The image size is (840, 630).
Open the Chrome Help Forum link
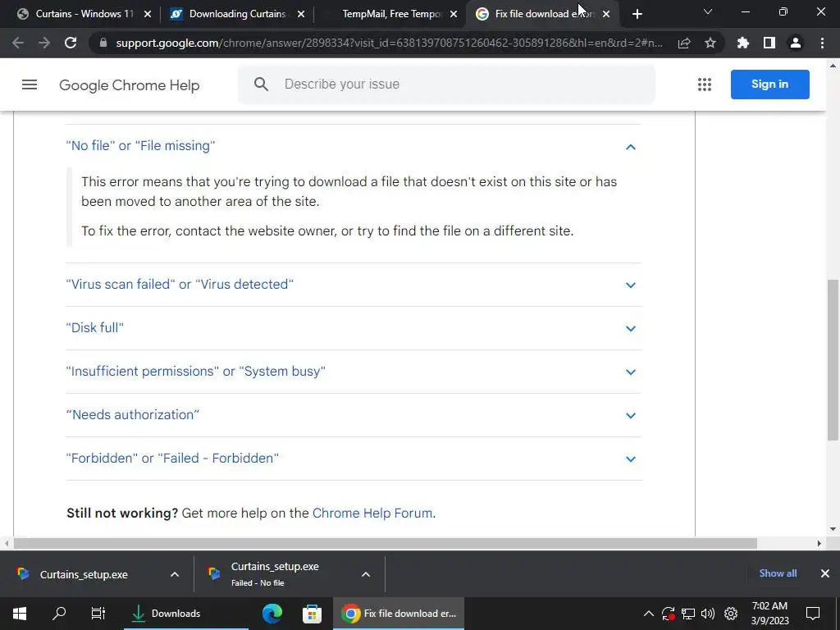pos(372,514)
